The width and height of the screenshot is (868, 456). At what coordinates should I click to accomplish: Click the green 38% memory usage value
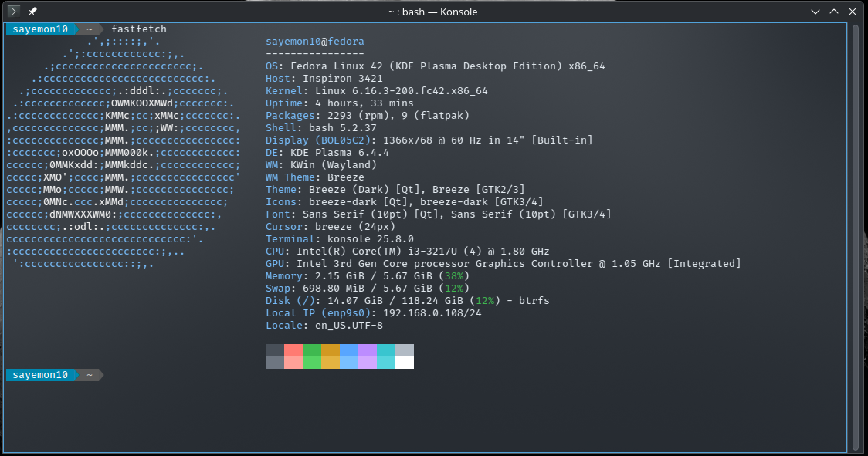453,276
